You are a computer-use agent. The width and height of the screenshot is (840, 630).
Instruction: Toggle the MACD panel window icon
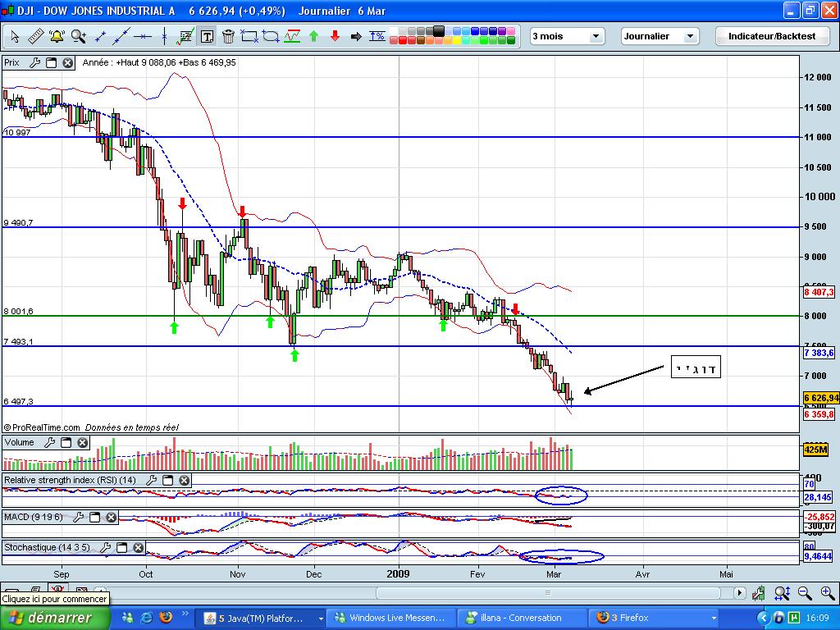(95, 517)
